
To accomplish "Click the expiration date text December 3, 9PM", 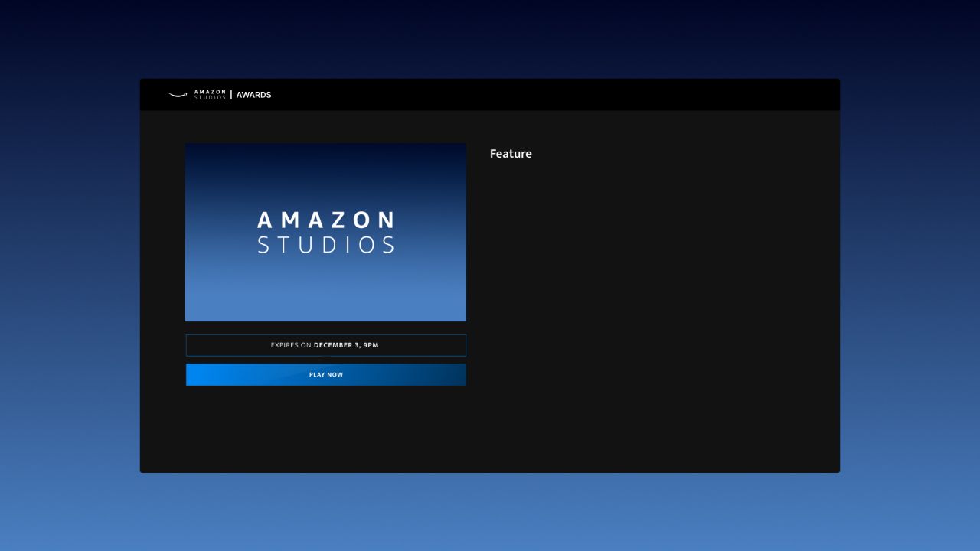I will point(345,345).
